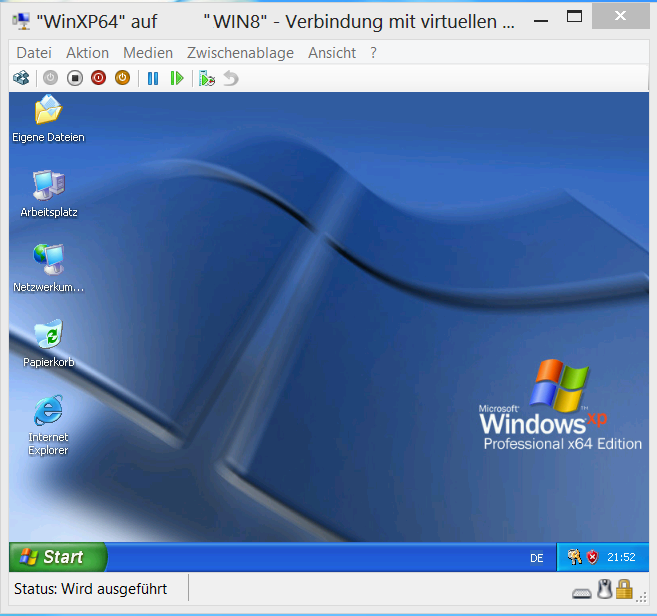The width and height of the screenshot is (657, 616).
Task: Click the padlock icon in status bar
Action: coord(624,589)
